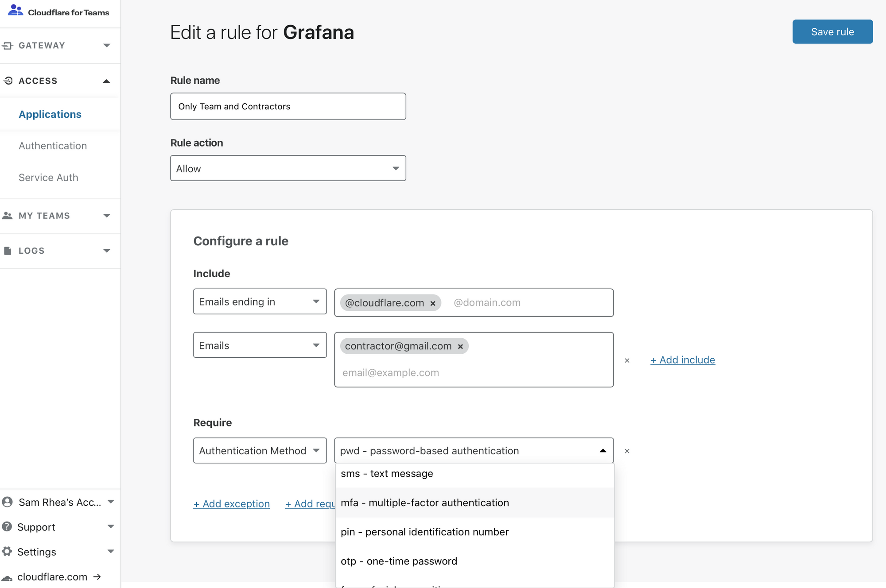886x588 pixels.
Task: Choose otp - one-time password option
Action: [x=475, y=561]
